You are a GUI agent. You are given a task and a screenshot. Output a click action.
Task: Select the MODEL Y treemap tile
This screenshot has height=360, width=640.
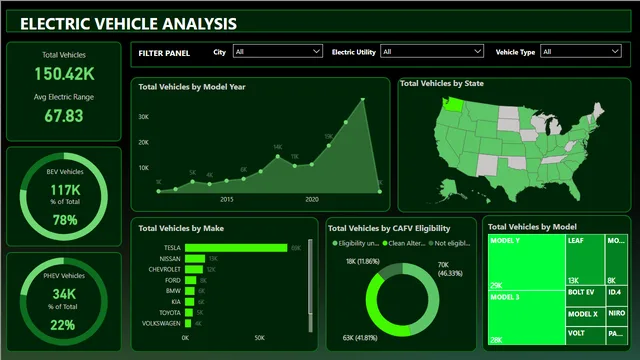(527, 262)
